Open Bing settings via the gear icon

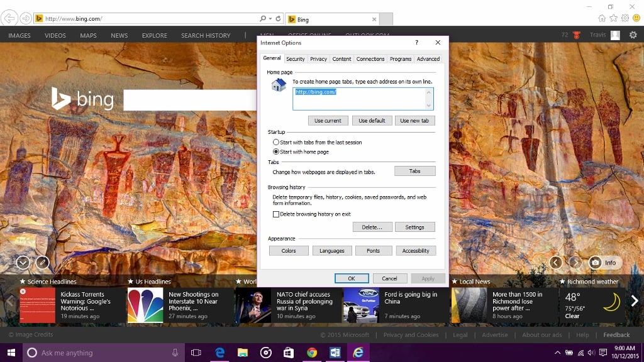pyautogui.click(x=633, y=35)
